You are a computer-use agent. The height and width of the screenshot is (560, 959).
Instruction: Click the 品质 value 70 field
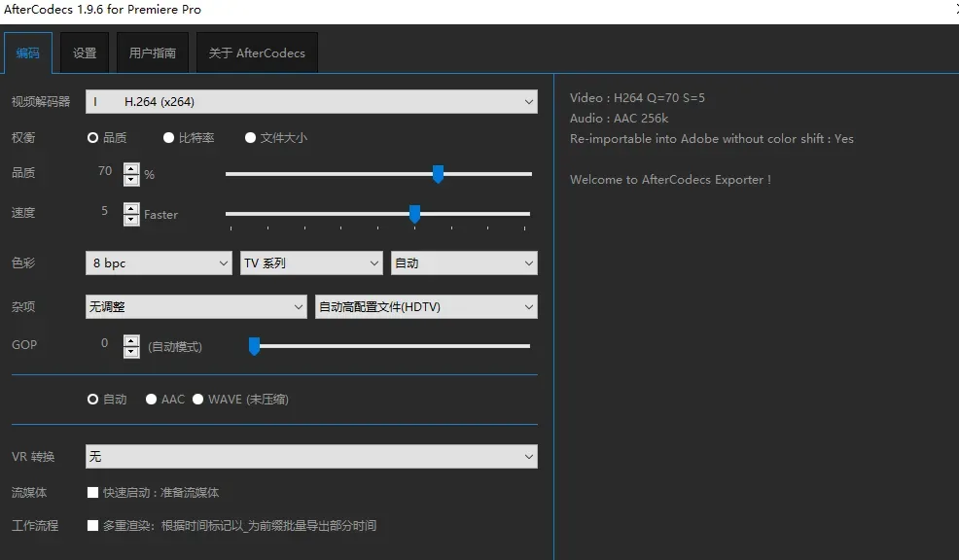pos(105,170)
